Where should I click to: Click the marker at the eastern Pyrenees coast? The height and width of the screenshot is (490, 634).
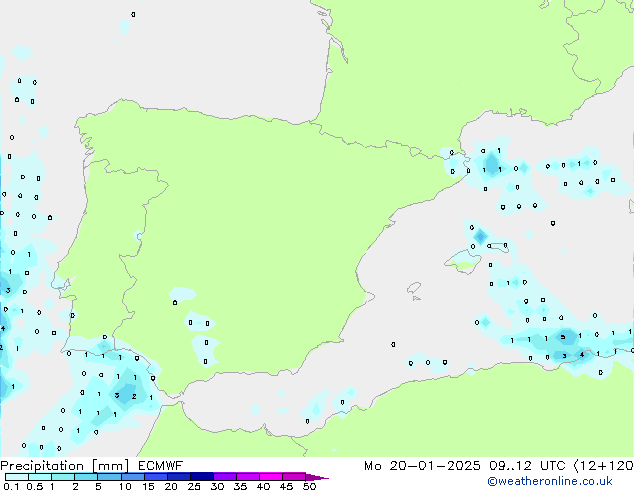pyautogui.click(x=451, y=153)
